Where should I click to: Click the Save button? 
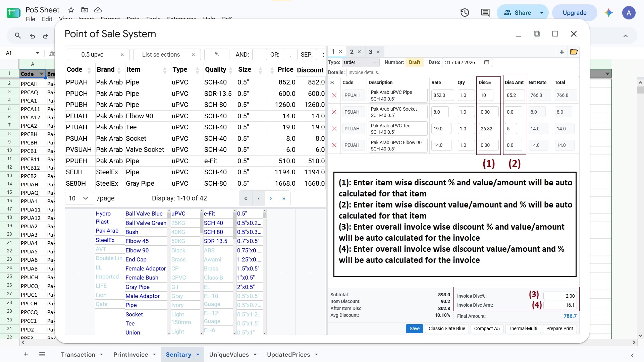point(414,328)
